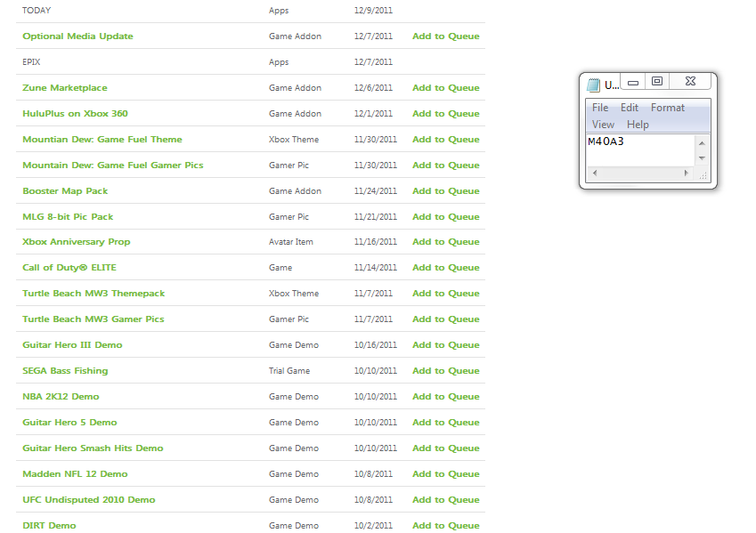Open HuluPlus on Xbox 360 link

click(x=75, y=114)
